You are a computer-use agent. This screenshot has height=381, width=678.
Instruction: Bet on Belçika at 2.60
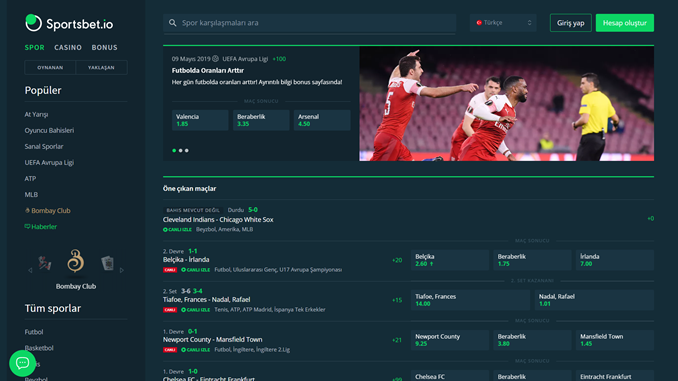450,260
